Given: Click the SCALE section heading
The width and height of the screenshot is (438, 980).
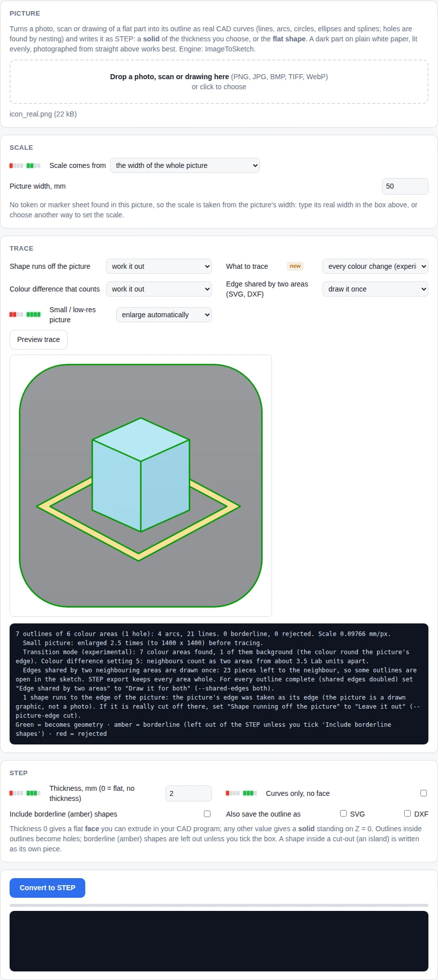Looking at the screenshot, I should click(21, 148).
